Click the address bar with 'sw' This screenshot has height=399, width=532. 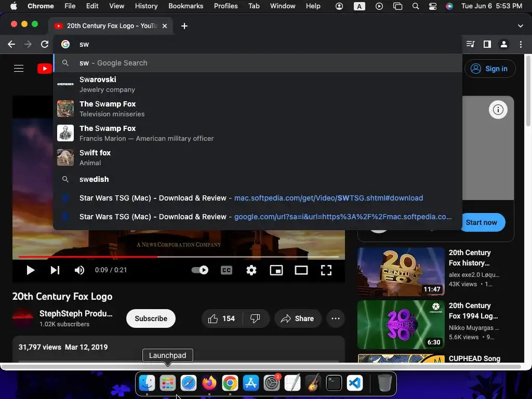pyautogui.click(x=258, y=44)
